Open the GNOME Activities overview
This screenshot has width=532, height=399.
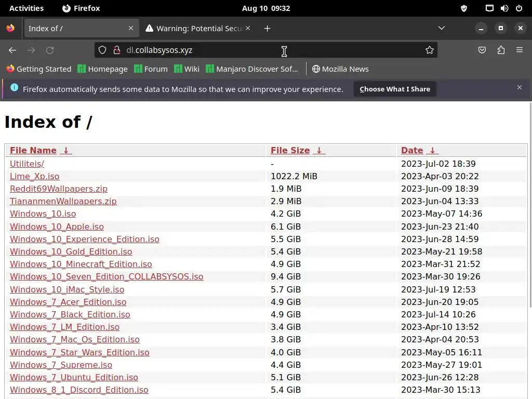coord(26,8)
